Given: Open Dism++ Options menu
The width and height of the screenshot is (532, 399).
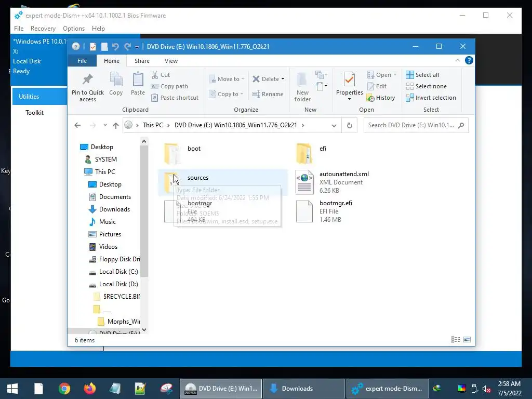Looking at the screenshot, I should (74, 29).
